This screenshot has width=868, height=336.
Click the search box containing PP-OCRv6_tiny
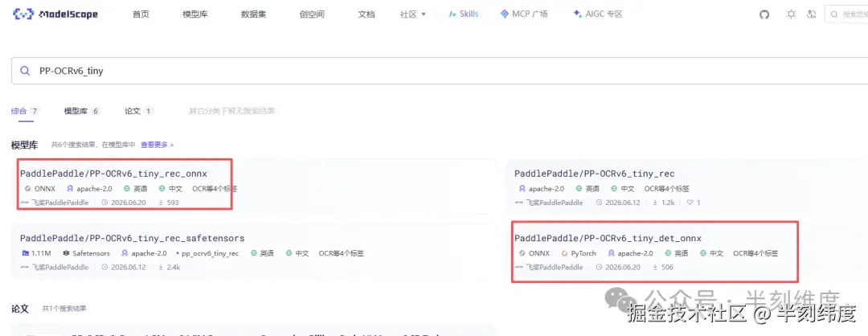[440, 71]
